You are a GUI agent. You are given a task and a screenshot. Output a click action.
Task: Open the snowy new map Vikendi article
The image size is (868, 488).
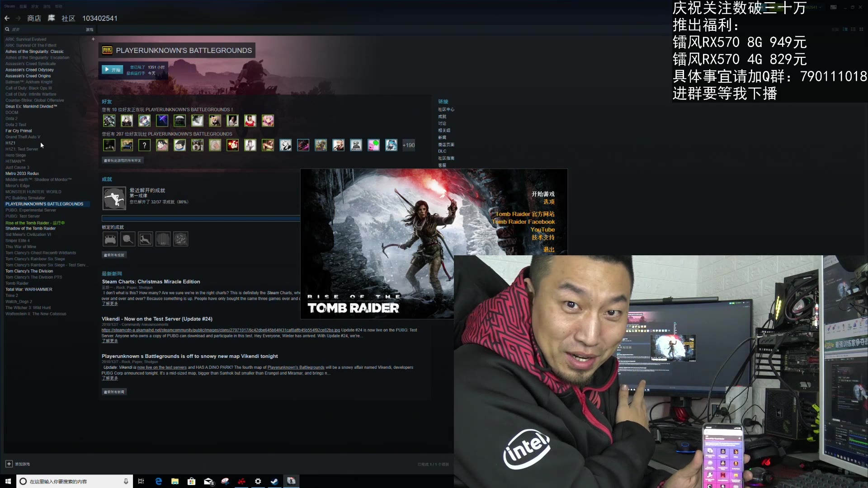tap(190, 356)
